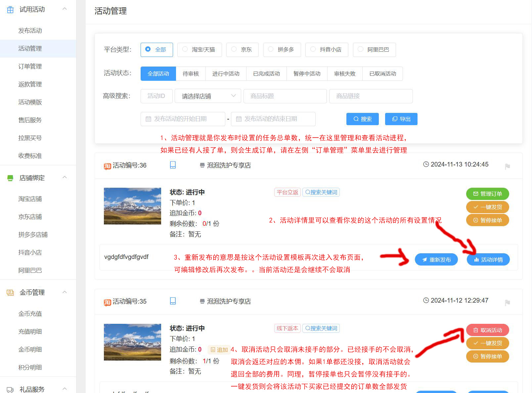
Task: Click the 店铺绑定 shop icon in sidebar
Action: tap(10, 178)
